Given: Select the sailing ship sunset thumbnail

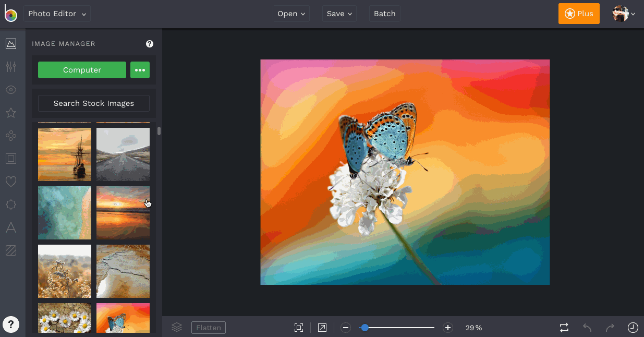Looking at the screenshot, I should [65, 154].
